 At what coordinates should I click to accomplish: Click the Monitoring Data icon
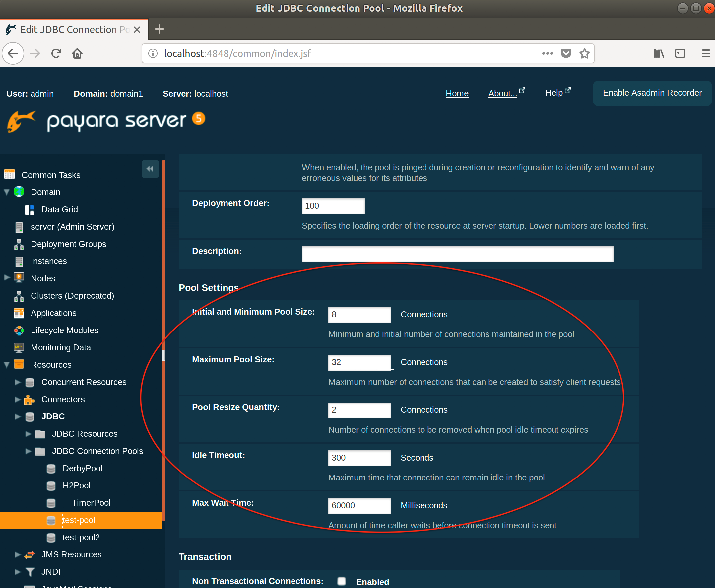(19, 347)
